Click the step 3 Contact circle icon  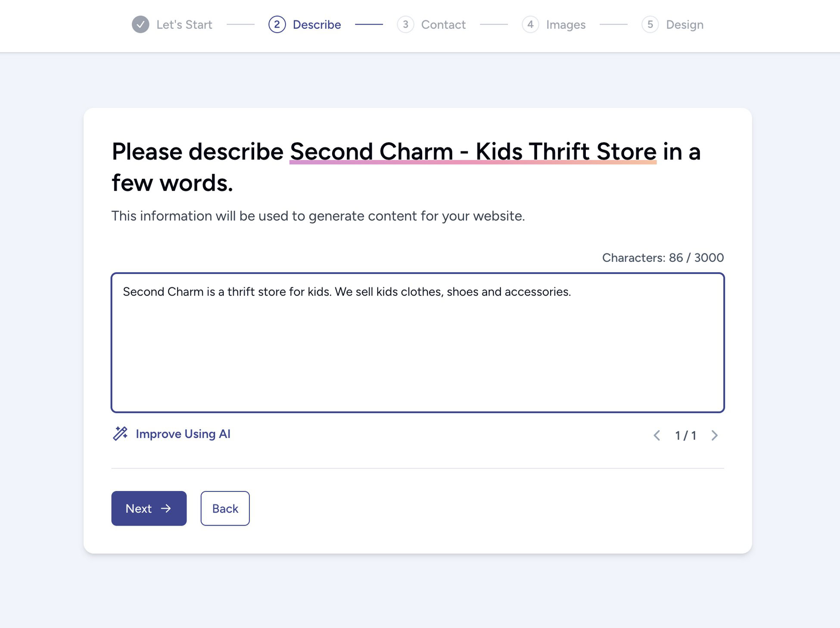click(x=405, y=25)
